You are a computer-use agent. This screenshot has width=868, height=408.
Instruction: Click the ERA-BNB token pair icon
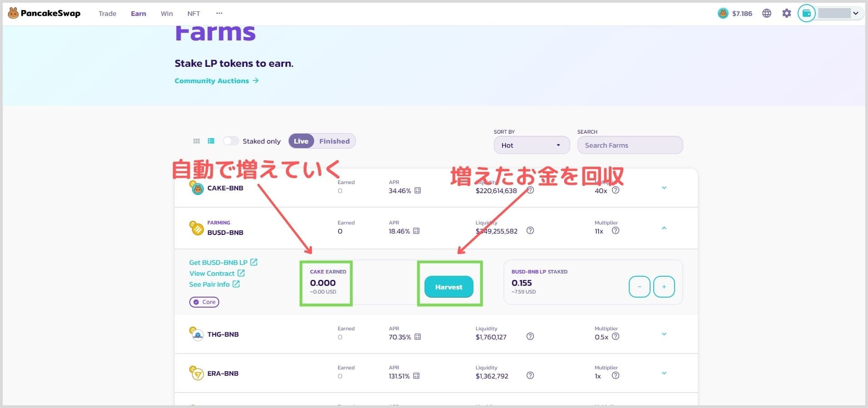[197, 373]
